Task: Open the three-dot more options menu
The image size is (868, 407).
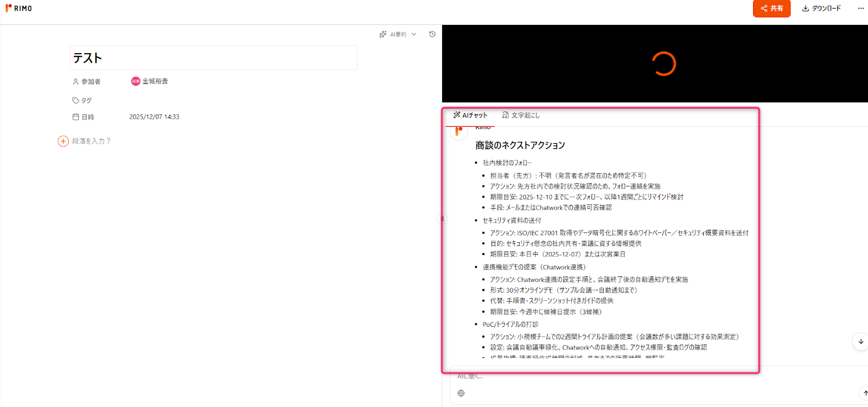Action: tap(860, 9)
